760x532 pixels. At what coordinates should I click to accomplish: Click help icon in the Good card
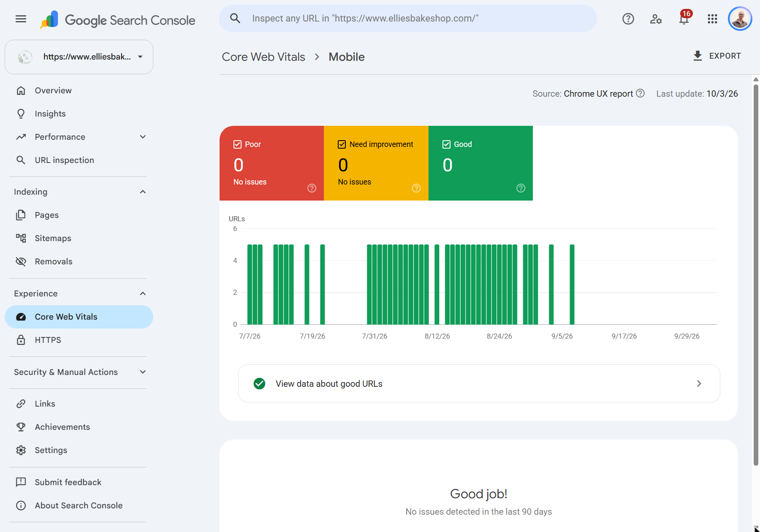coord(521,188)
